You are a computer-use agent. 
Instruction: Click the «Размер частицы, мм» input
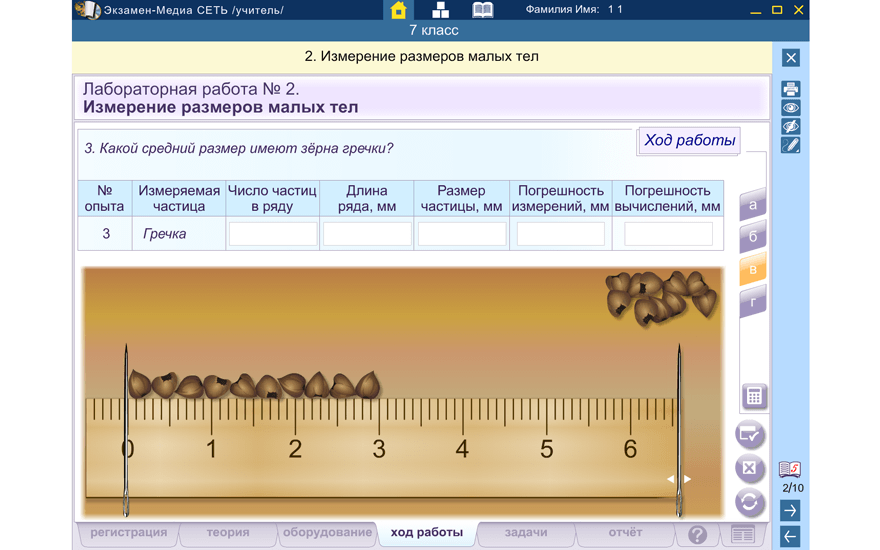pyautogui.click(x=462, y=234)
